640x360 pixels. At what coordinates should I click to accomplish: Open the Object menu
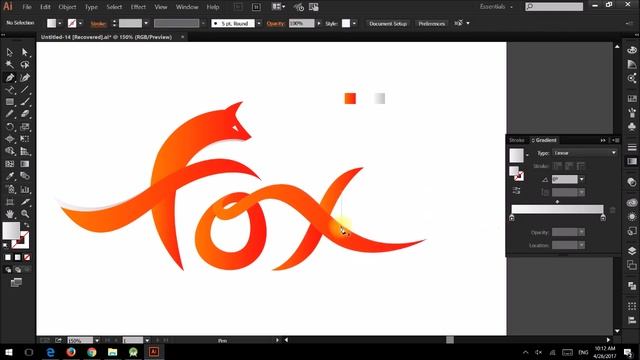67,7
